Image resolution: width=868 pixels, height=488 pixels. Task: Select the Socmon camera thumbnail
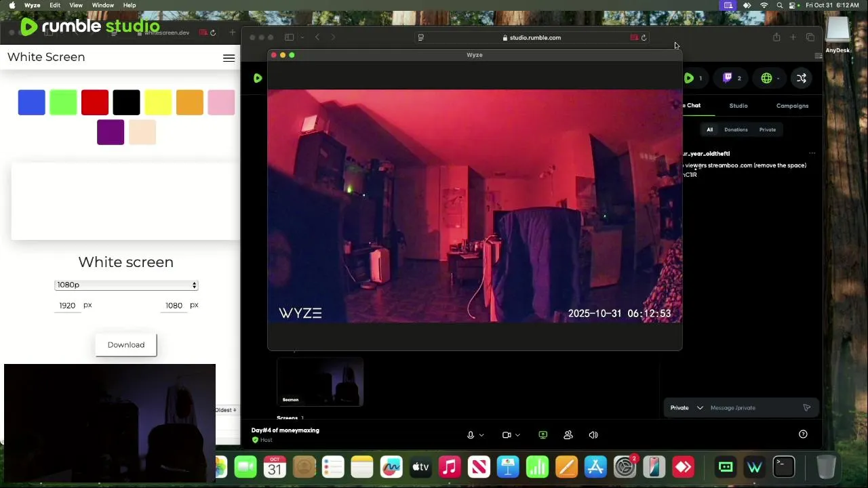(x=320, y=382)
